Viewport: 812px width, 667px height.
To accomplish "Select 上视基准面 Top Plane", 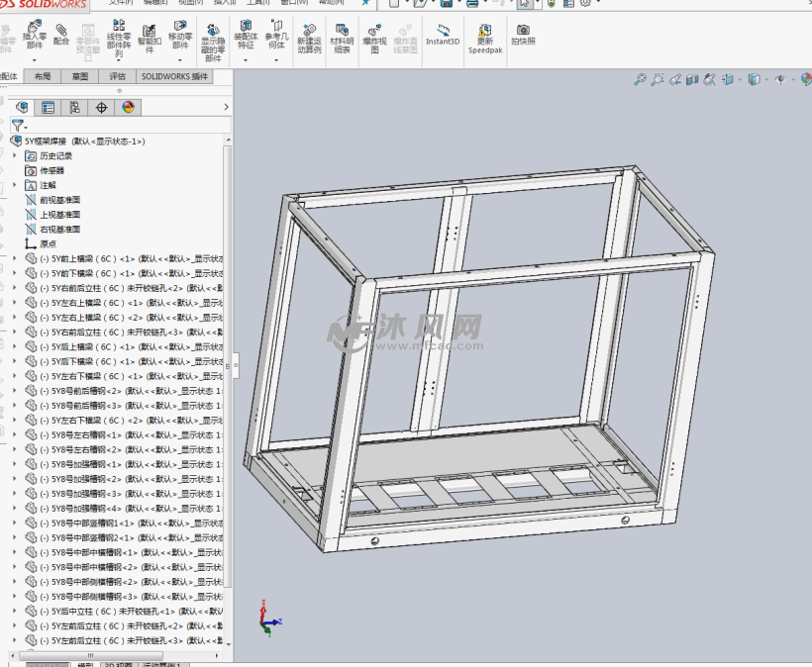I will [x=52, y=214].
